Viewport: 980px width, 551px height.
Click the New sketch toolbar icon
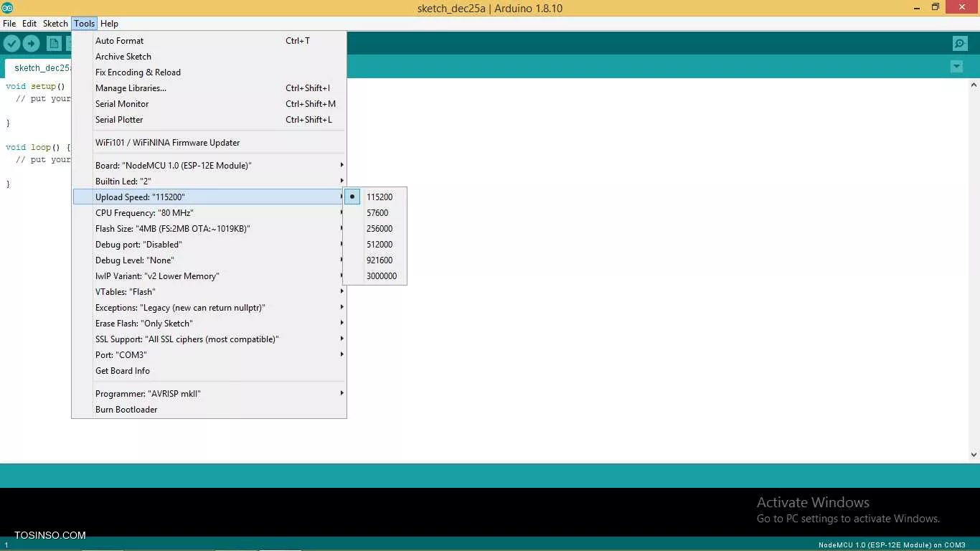pos(54,44)
